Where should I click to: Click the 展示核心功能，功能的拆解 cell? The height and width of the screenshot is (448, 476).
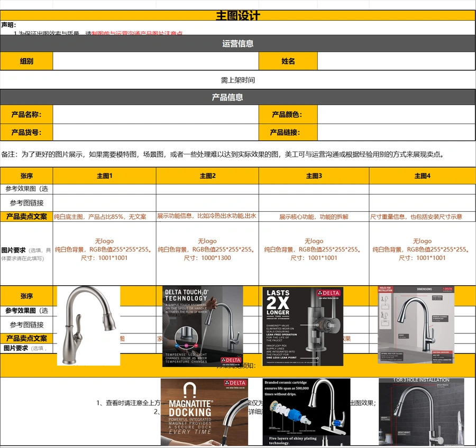[x=314, y=217]
